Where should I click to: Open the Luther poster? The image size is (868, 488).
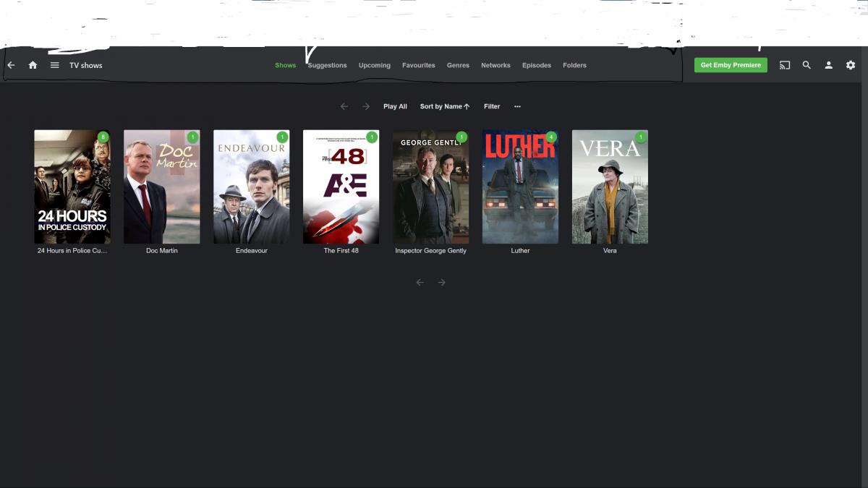(x=521, y=187)
